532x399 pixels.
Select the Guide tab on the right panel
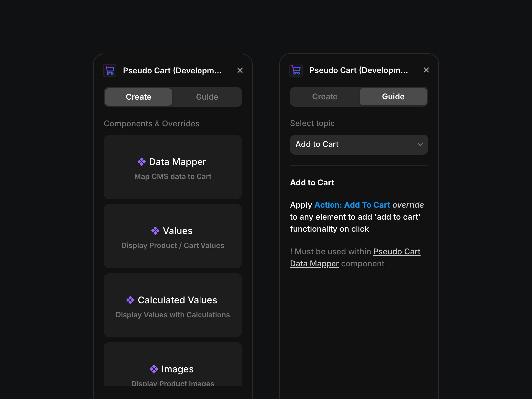click(393, 96)
